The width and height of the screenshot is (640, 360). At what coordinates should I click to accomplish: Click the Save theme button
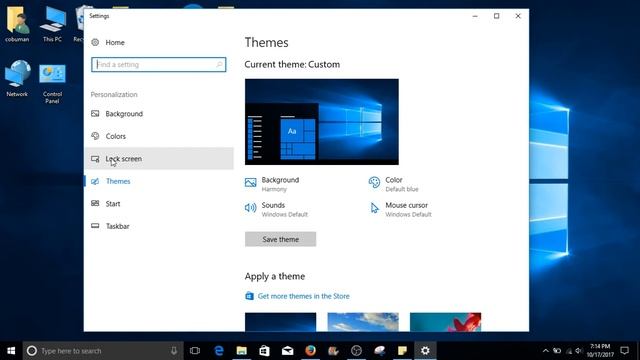(280, 239)
